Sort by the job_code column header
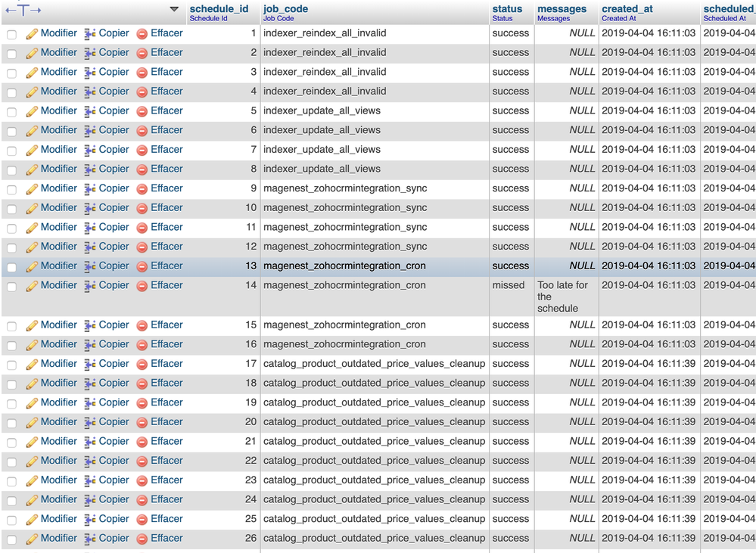This screenshot has width=756, height=553. [x=285, y=9]
